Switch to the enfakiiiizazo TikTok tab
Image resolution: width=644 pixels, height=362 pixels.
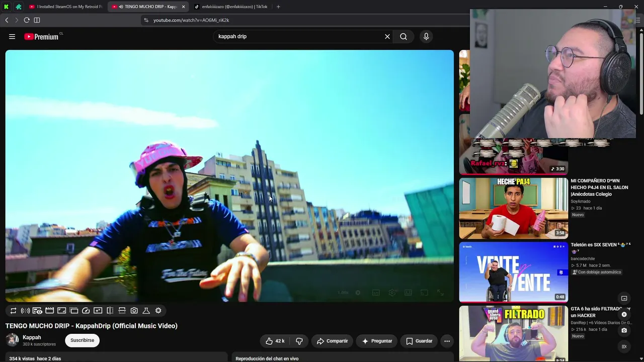pos(231,7)
